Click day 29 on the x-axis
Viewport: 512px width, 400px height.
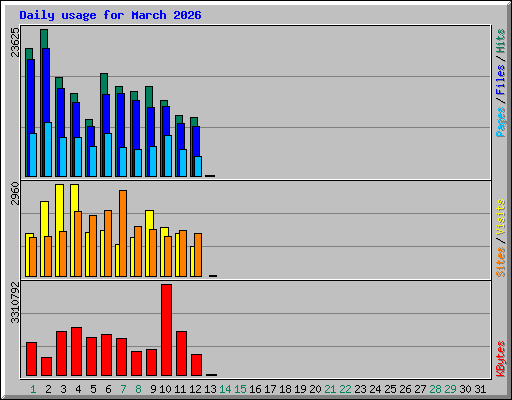450,389
